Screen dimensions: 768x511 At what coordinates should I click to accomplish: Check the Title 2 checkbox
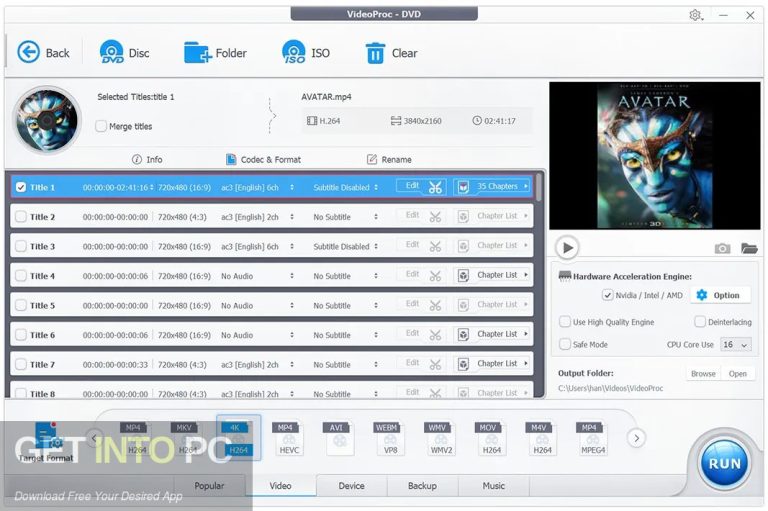click(21, 217)
